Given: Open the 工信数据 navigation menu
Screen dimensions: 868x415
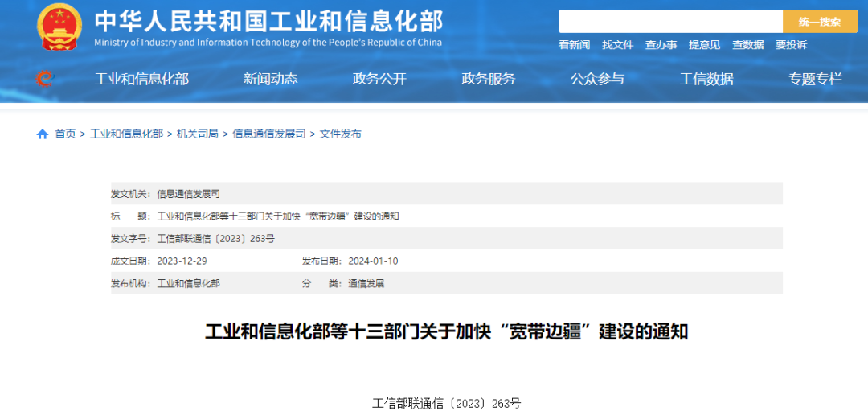Looking at the screenshot, I should click(x=706, y=79).
